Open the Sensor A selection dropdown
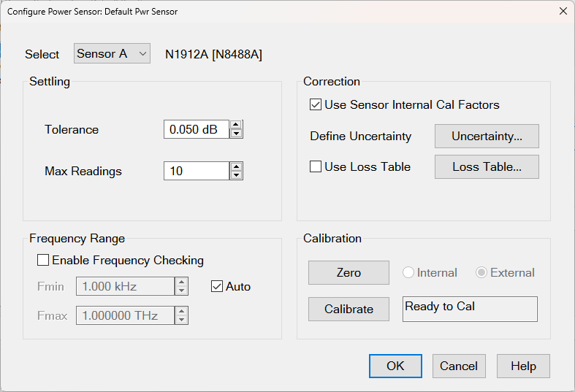575x392 pixels. [x=112, y=53]
